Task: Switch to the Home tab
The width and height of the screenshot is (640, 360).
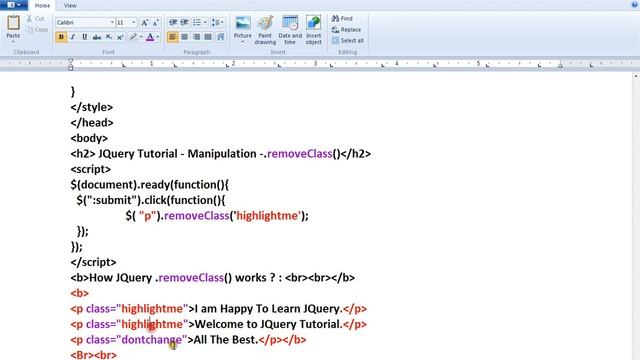Action: click(42, 6)
